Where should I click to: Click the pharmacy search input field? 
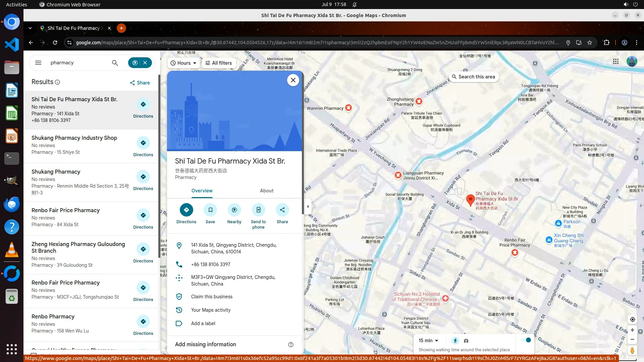click(79, 63)
